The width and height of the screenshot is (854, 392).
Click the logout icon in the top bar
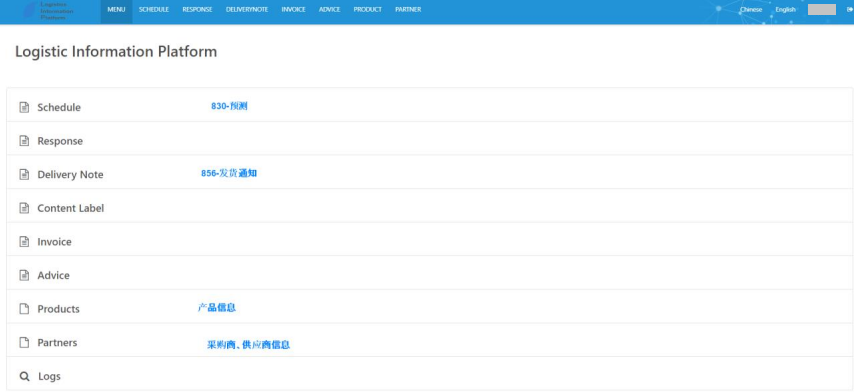pyautogui.click(x=850, y=9)
